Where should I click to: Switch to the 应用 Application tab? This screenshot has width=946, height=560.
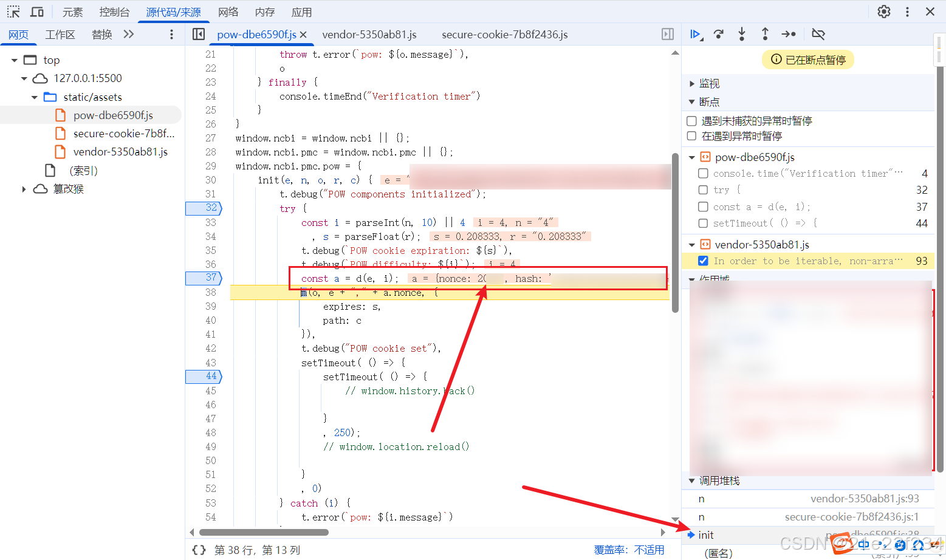[301, 12]
